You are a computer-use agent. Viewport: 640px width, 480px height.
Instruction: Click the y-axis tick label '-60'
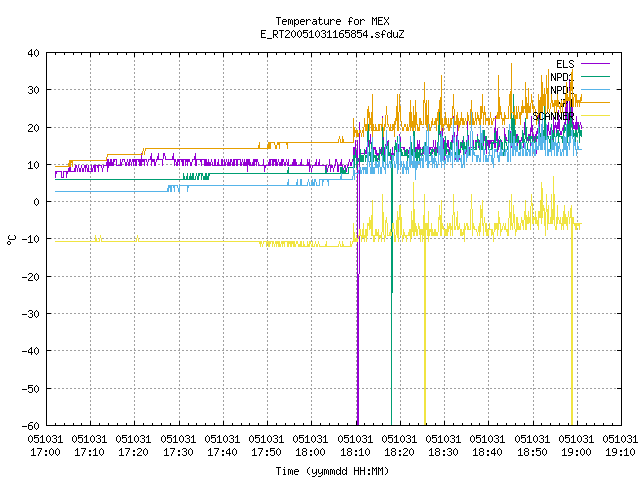click(31, 426)
